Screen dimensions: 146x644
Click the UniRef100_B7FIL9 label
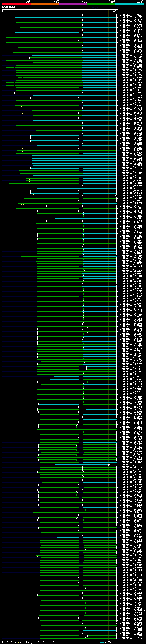[x=131, y=165]
